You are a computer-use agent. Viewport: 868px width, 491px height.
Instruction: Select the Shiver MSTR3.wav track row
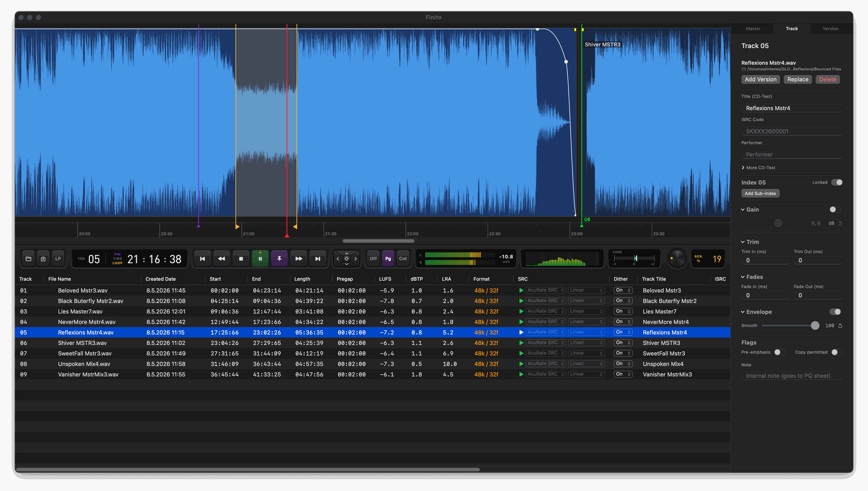372,343
